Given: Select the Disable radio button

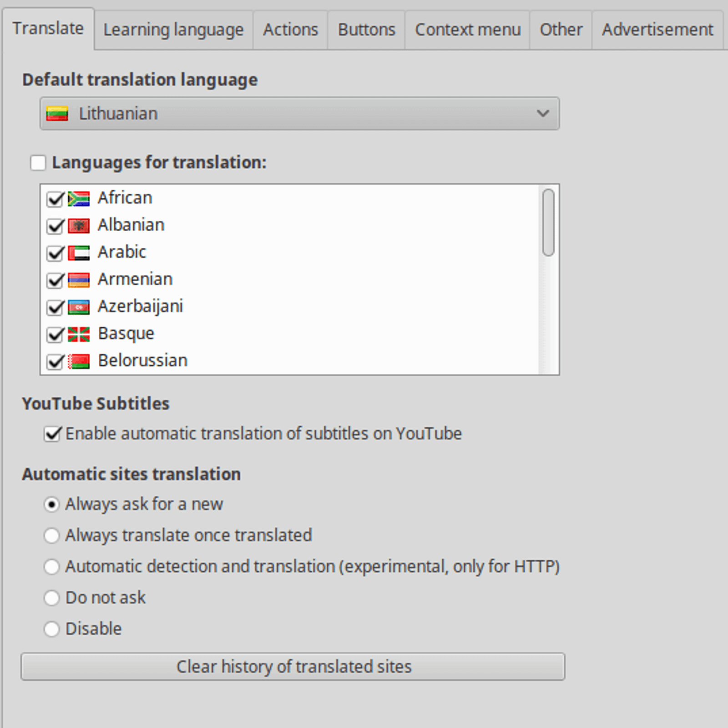Looking at the screenshot, I should click(51, 629).
